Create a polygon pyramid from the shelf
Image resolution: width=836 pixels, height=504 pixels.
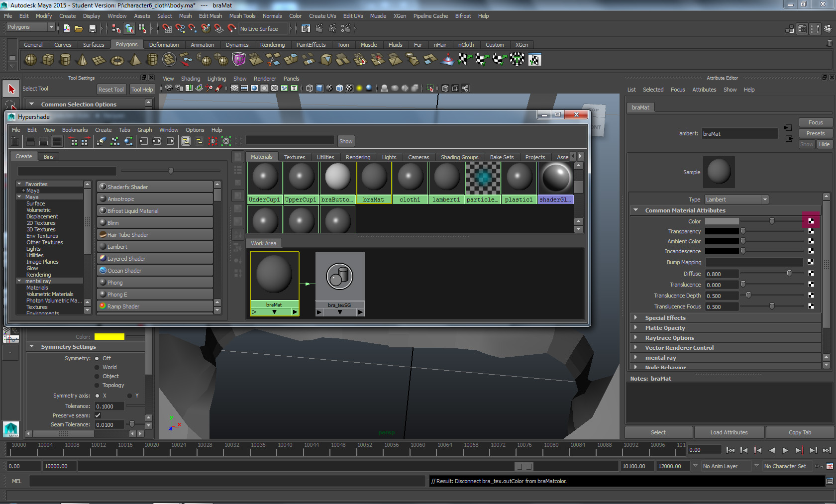coord(135,60)
